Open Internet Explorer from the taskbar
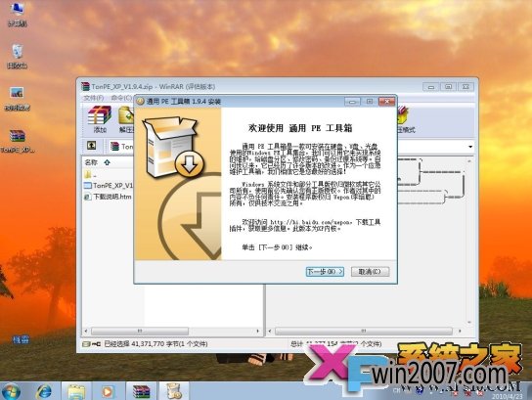532x400 pixels. (x=44, y=391)
